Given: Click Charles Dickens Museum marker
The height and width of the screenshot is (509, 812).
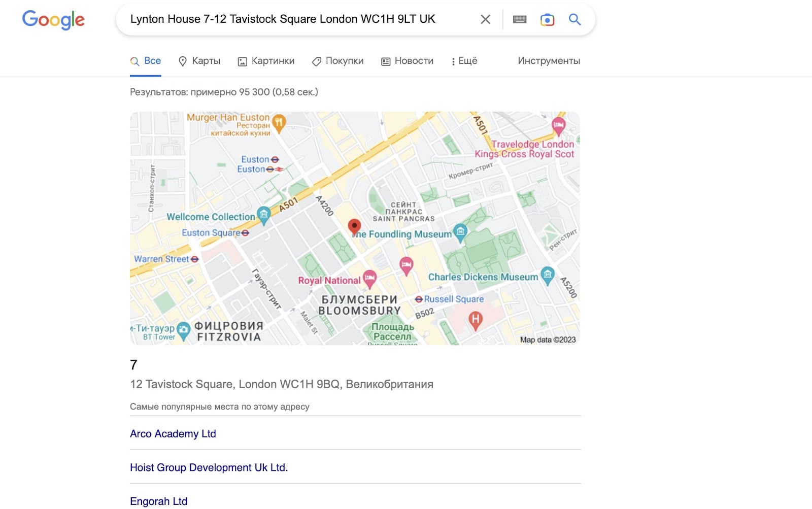Looking at the screenshot, I should [x=548, y=275].
